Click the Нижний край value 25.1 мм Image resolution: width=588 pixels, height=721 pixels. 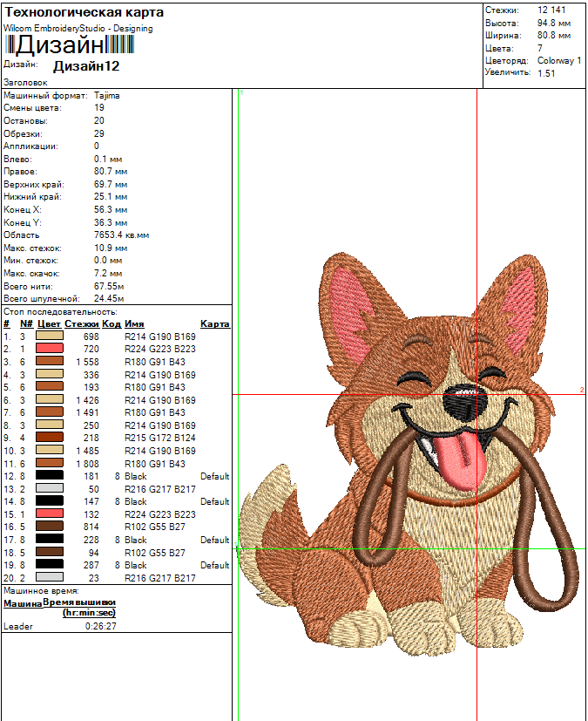click(x=111, y=197)
